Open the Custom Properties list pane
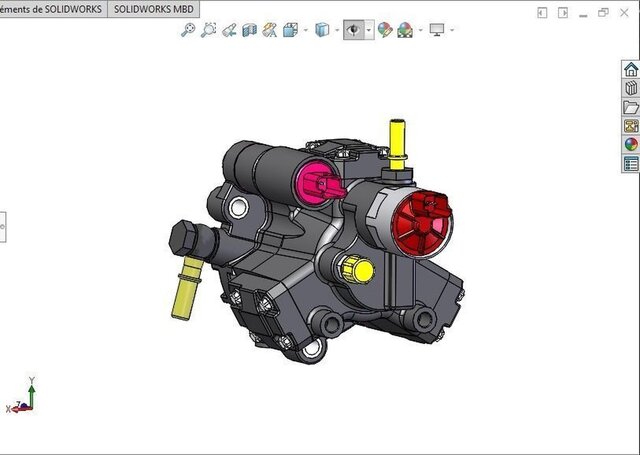 click(x=631, y=163)
